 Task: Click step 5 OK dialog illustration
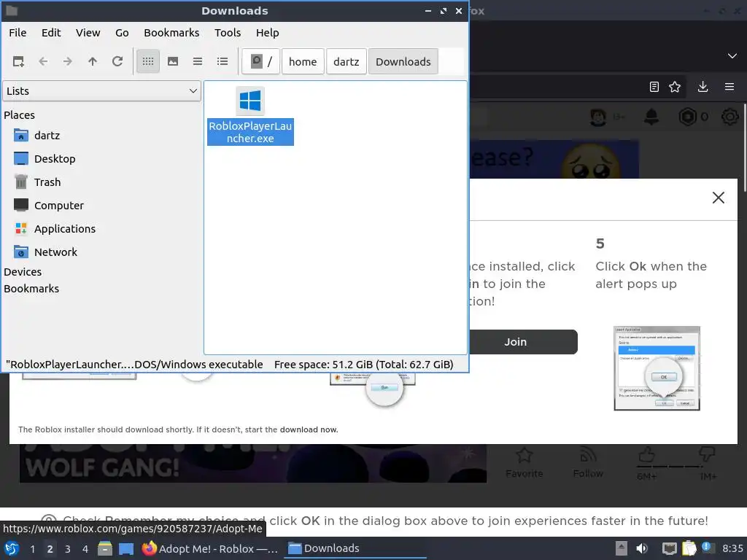[657, 368]
